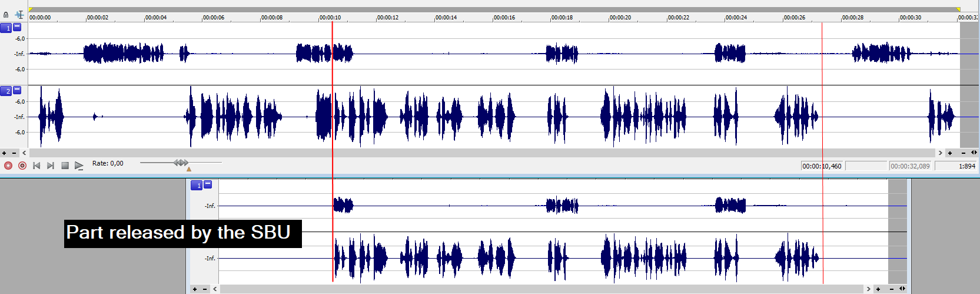The image size is (980, 294).
Task: Click the lower window horizontal scrollbar track
Action: [x=542, y=289]
